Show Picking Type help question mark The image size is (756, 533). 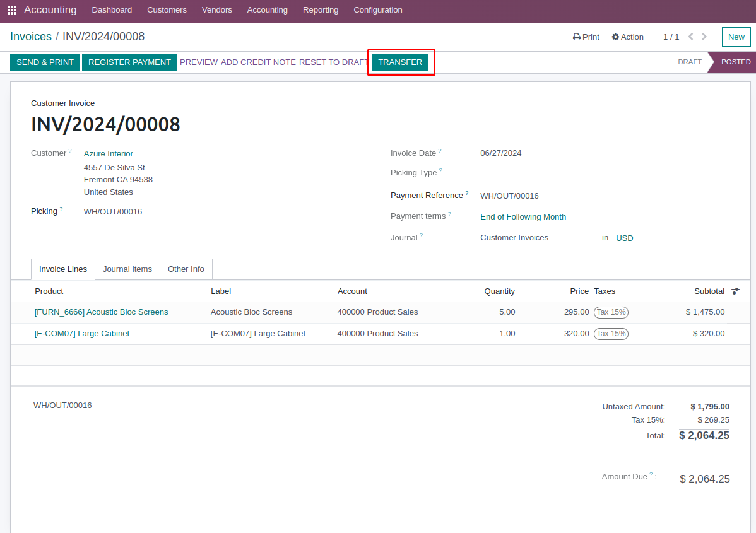click(x=440, y=170)
